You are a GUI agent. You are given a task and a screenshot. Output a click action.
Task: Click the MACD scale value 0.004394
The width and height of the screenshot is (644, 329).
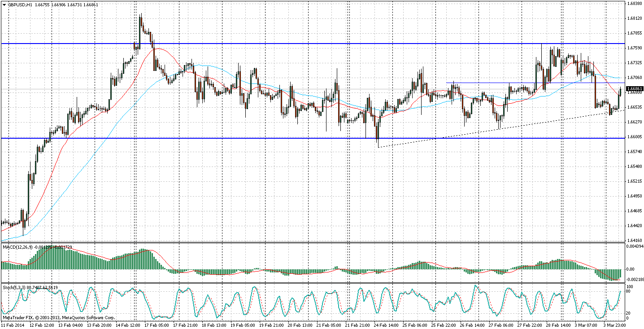pyautogui.click(x=634, y=246)
